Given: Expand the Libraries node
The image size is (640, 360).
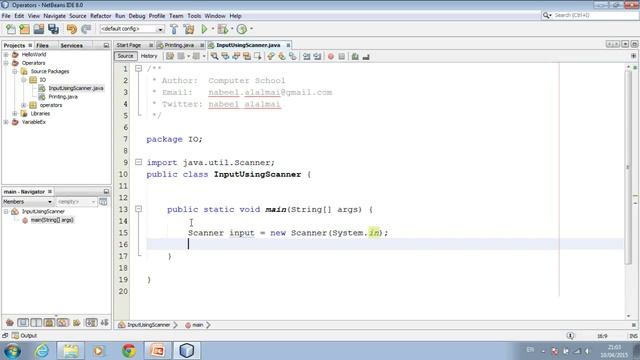Looking at the screenshot, I should (x=15, y=113).
